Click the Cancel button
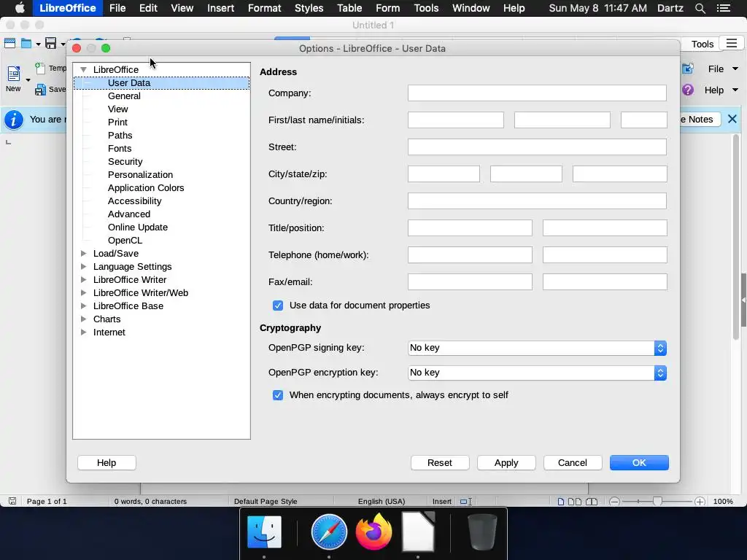Viewport: 747px width, 560px height. (572, 462)
